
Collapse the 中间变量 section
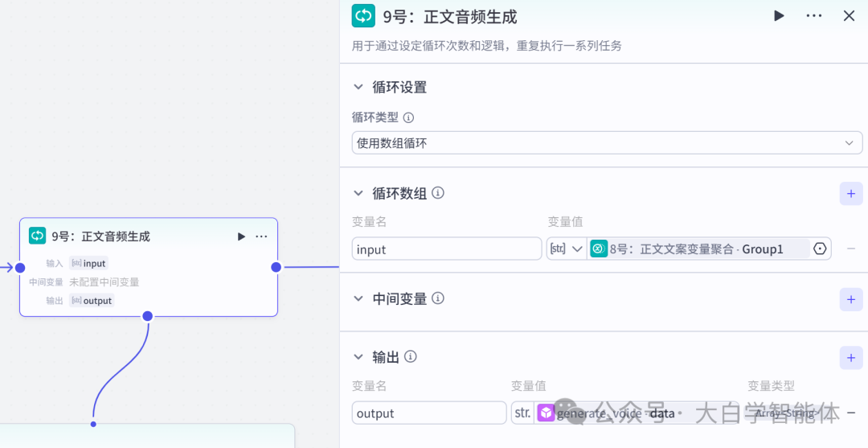click(x=358, y=299)
